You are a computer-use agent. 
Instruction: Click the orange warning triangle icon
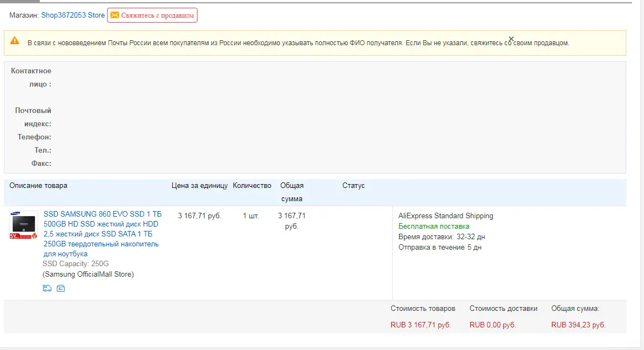tap(15, 40)
